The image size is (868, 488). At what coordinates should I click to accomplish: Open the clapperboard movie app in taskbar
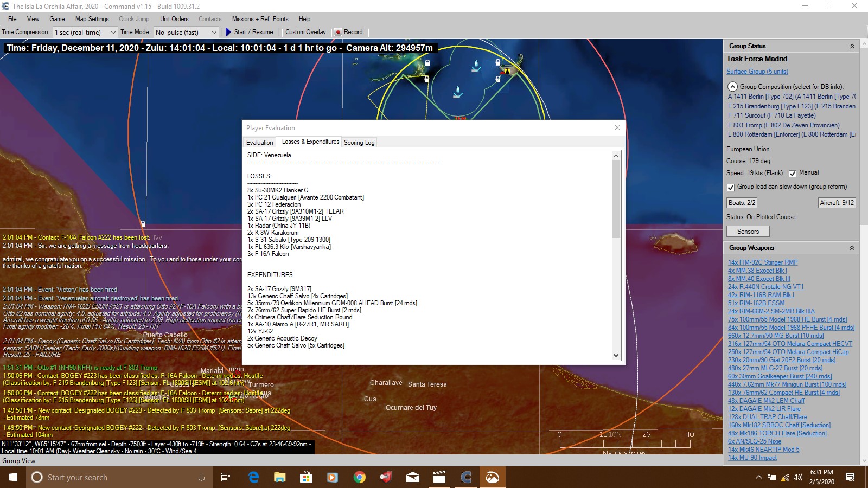439,477
